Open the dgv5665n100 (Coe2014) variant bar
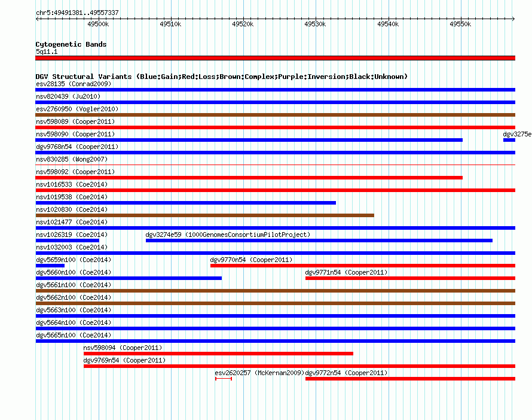Viewport: 532px width, 420px height. (275, 341)
